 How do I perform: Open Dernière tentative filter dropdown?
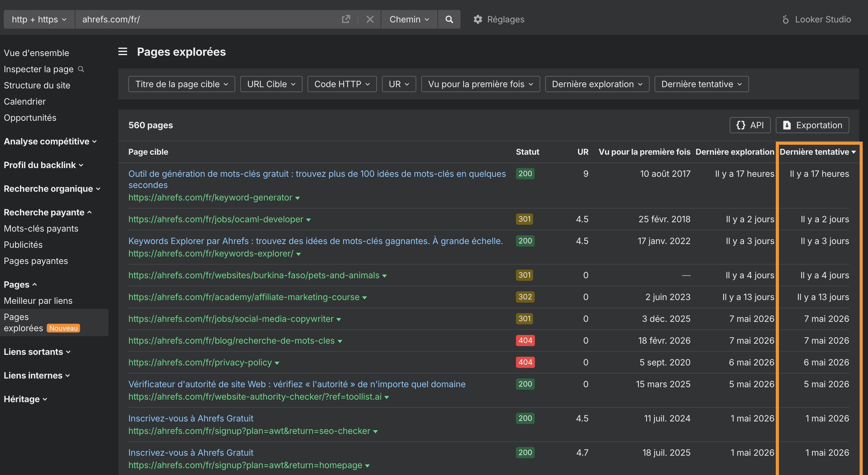pos(702,84)
